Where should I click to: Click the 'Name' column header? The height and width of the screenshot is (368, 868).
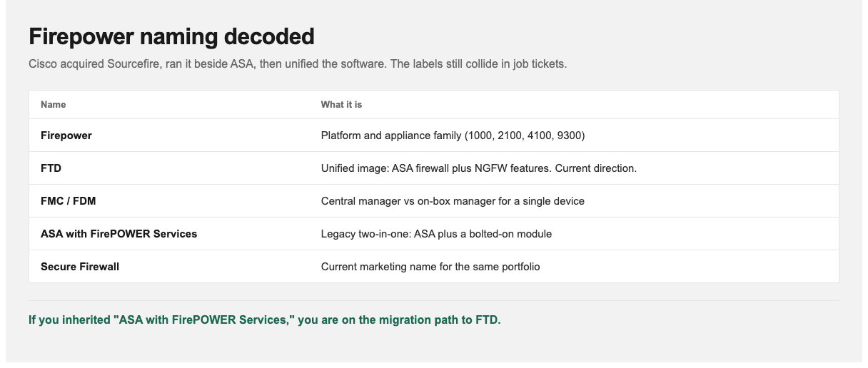(54, 104)
